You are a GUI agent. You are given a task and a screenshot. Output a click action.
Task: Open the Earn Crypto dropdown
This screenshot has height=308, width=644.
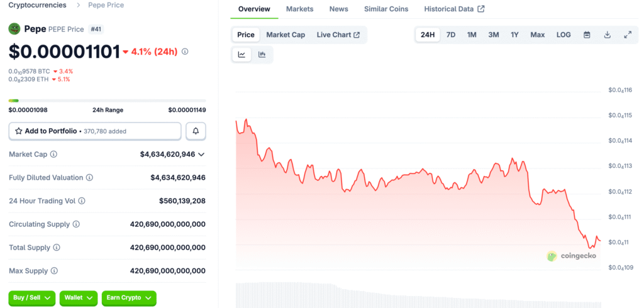[x=129, y=298]
